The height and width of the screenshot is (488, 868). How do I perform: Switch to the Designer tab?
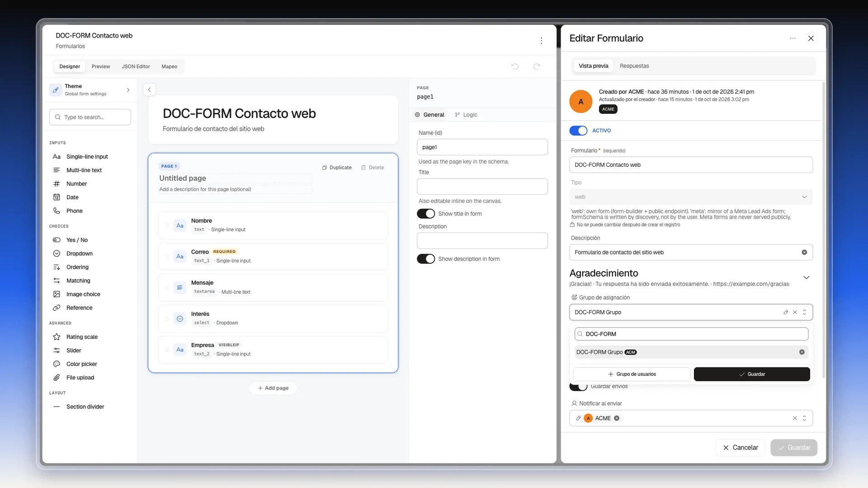70,66
